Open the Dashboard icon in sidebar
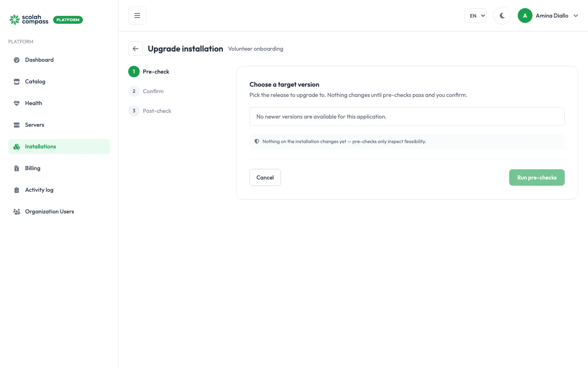The image size is (588, 368). 17,60
